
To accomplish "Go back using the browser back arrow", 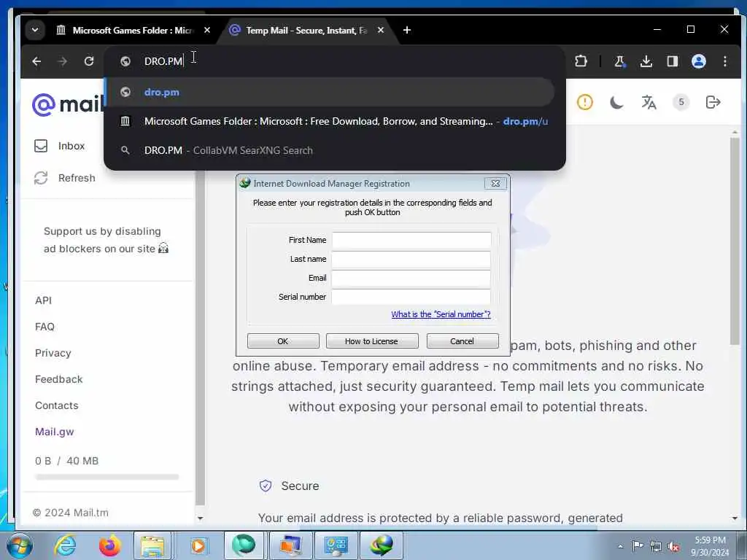I will click(36, 61).
